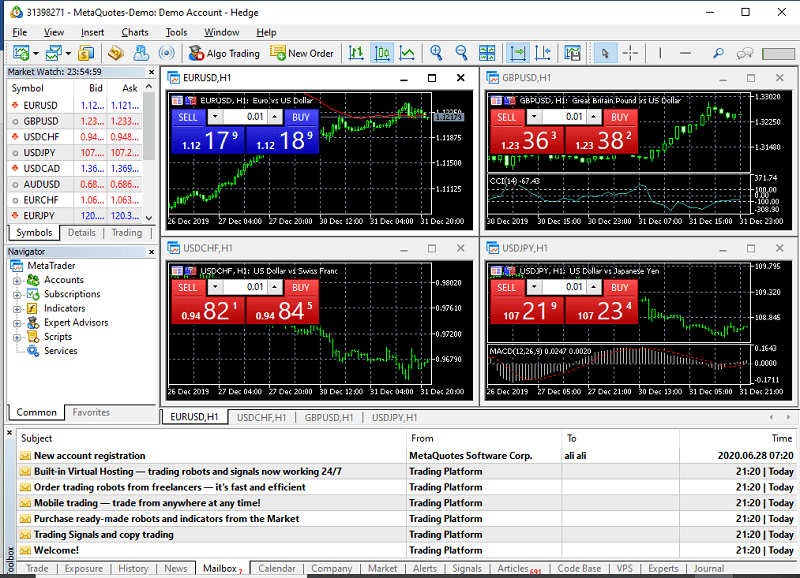Switch chart to candlesticks type
This screenshot has width=800, height=578.
[382, 53]
